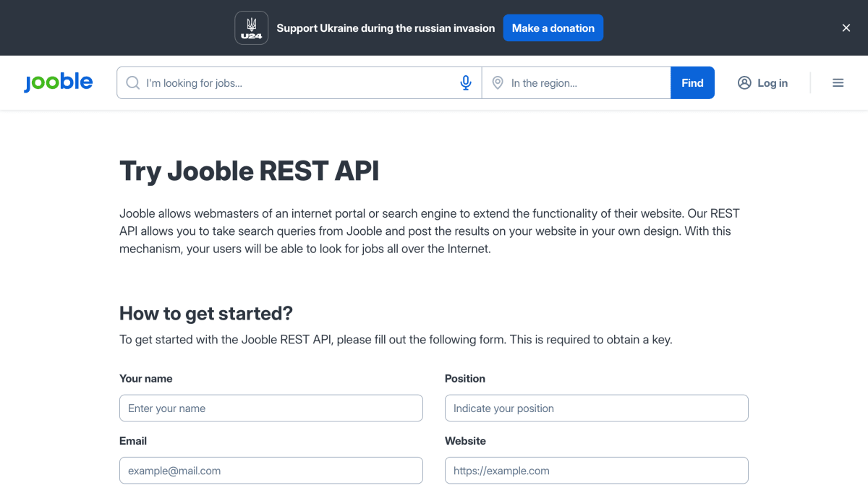Open the hamburger menu
The width and height of the screenshot is (868, 488).
pyautogui.click(x=838, y=83)
